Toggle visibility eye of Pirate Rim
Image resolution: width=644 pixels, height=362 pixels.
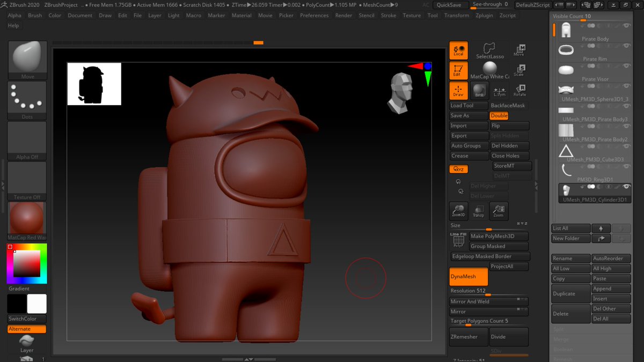tap(626, 45)
